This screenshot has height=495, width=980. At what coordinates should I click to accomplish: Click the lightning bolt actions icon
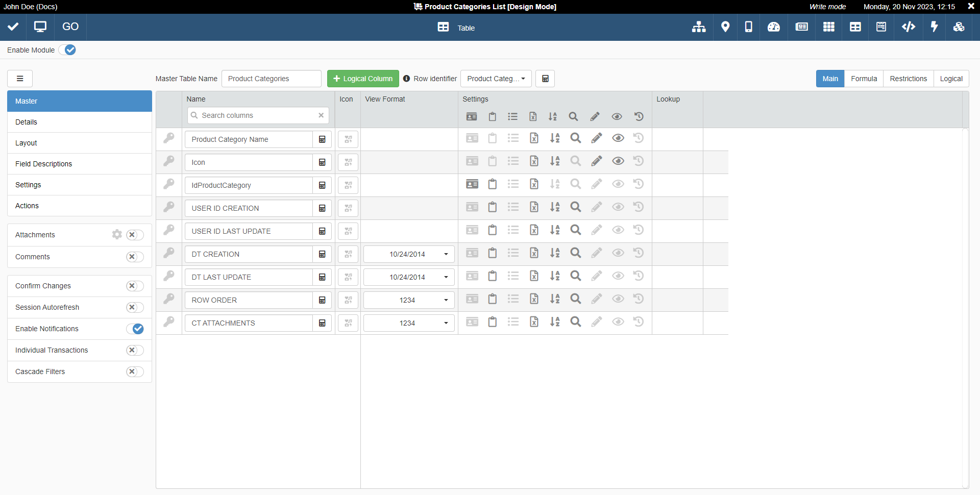[934, 27]
